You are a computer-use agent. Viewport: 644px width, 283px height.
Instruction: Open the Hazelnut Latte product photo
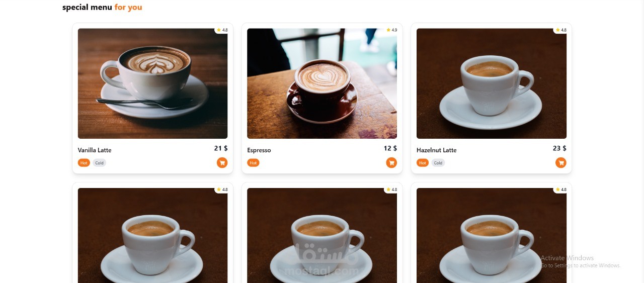pyautogui.click(x=492, y=83)
